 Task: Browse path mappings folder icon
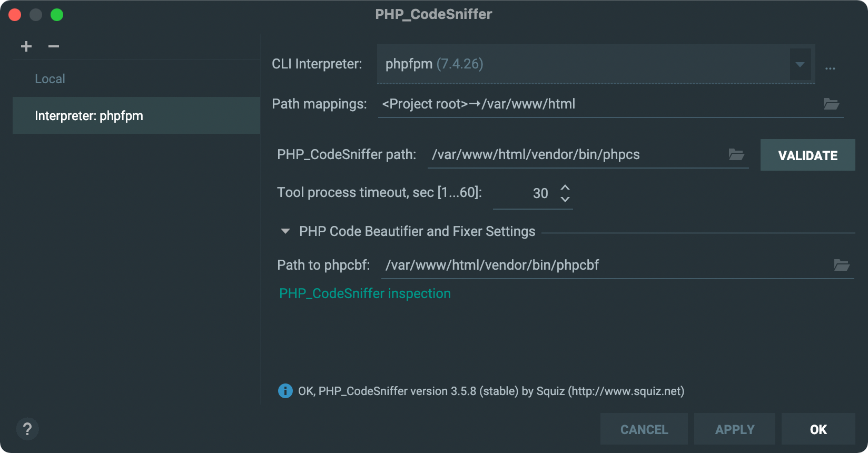[831, 104]
